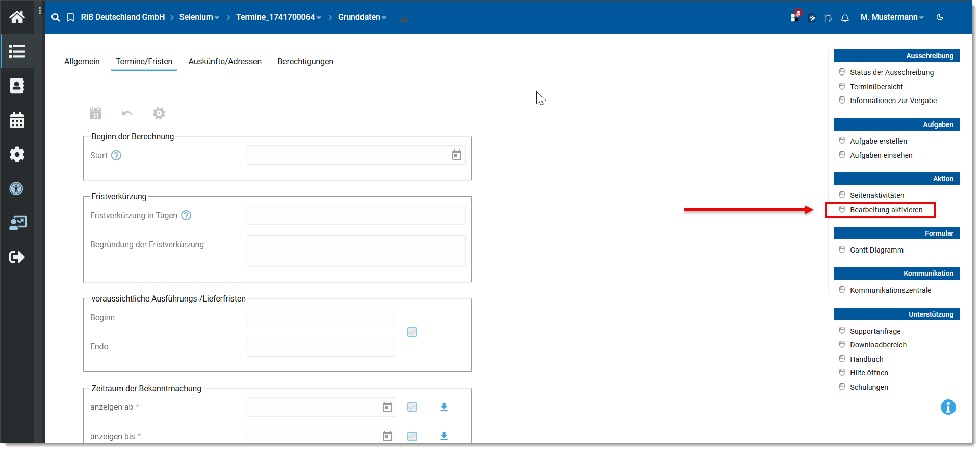Click the search magnifier icon
Viewport: 980px width, 451px height.
56,17
